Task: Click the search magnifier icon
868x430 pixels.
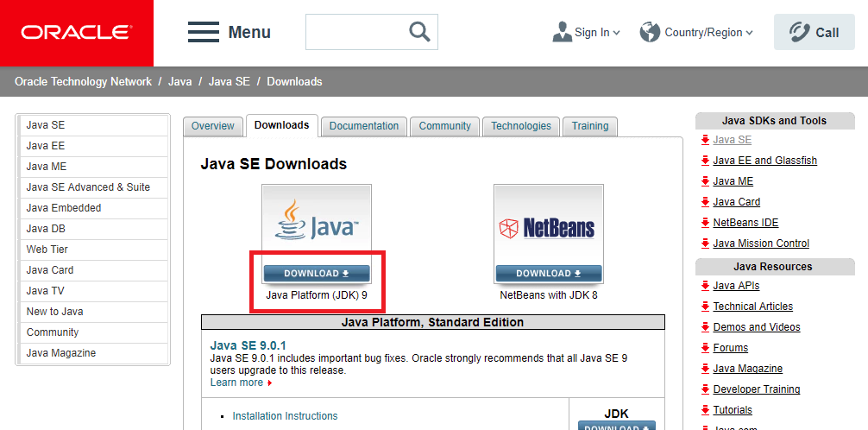Action: (x=419, y=32)
